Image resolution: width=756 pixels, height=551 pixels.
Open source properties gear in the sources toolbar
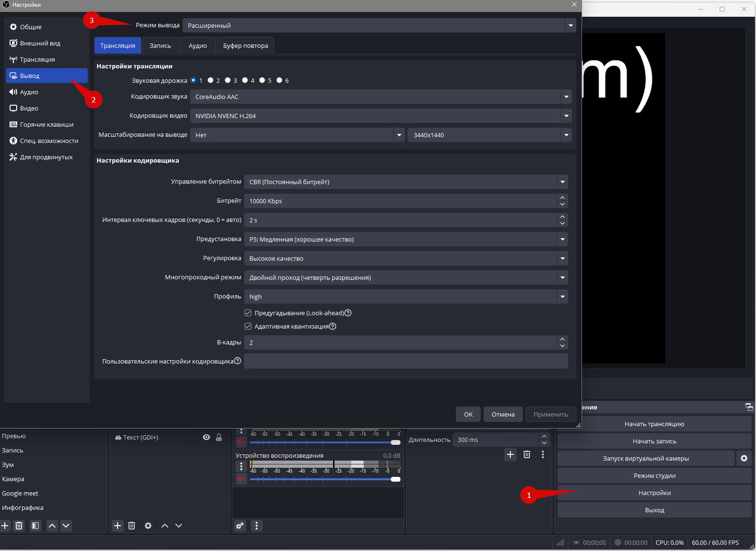[x=148, y=526]
